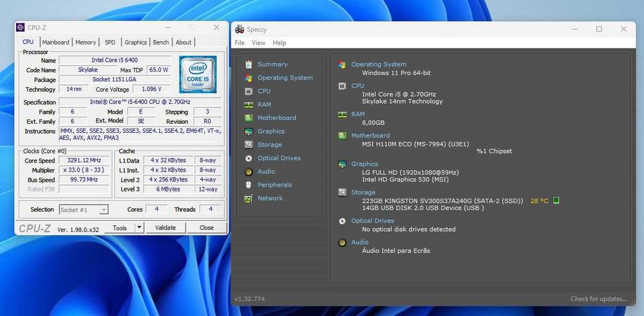Click the MSI H110M ECO motherboard text
The image size is (644, 316).
[x=415, y=144]
